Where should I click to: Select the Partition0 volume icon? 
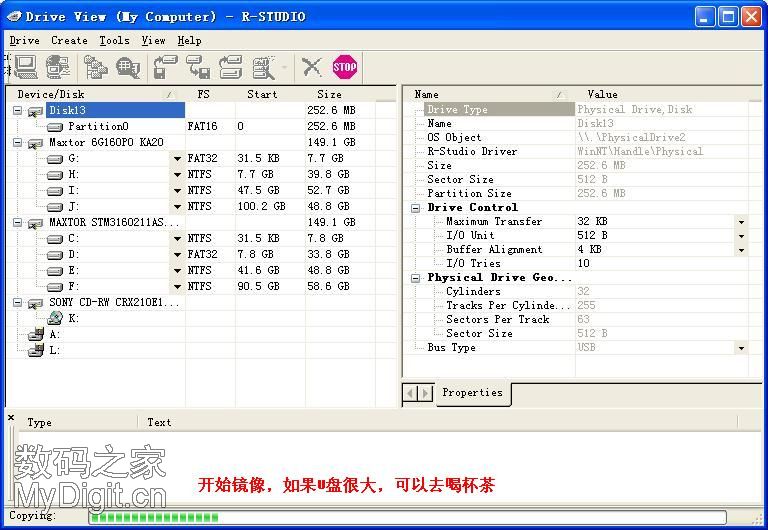(x=55, y=127)
